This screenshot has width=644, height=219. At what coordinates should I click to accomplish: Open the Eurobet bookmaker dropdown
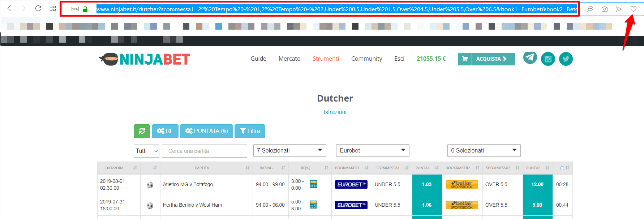click(x=372, y=151)
